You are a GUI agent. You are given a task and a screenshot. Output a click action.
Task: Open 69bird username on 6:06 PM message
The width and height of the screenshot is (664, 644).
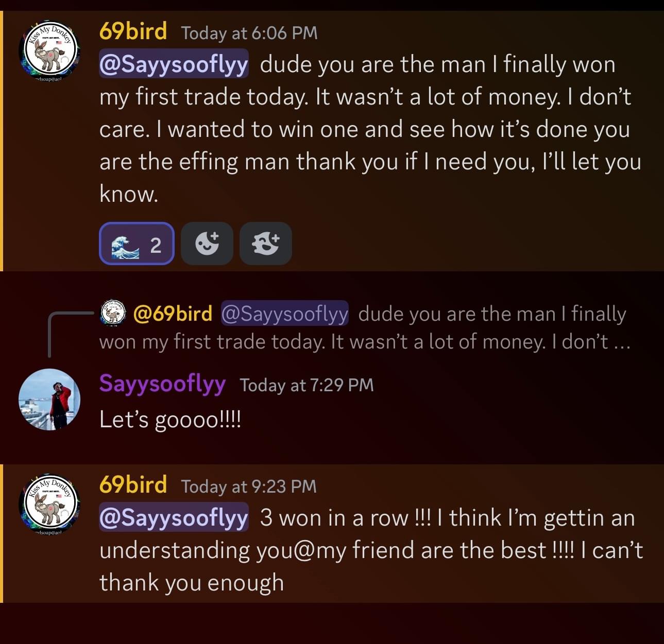133,31
